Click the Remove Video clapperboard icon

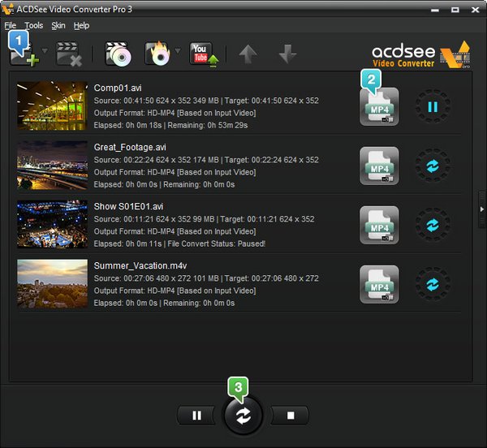69,55
